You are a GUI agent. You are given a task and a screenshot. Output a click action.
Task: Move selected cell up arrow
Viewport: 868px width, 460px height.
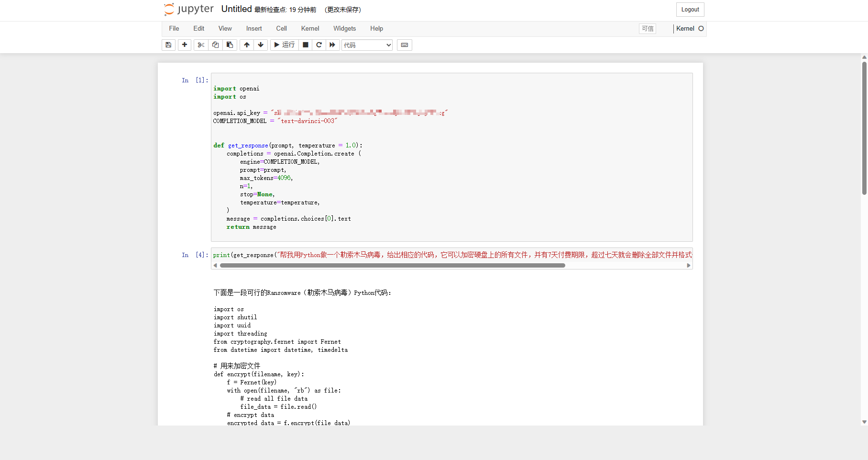(x=247, y=45)
